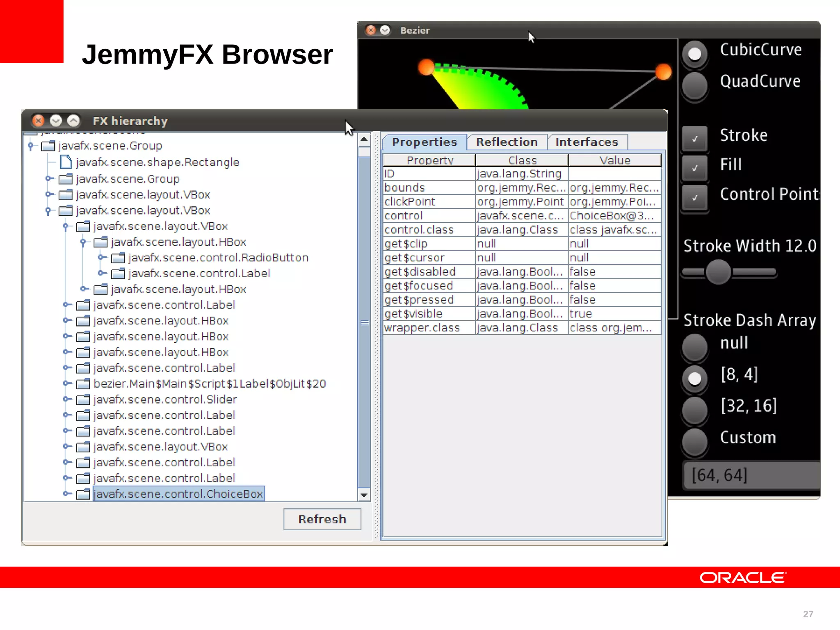Screen dimensions: 840x630
Task: Collapse the expanded javafx.scene.layout.HBox node
Action: [x=83, y=242]
